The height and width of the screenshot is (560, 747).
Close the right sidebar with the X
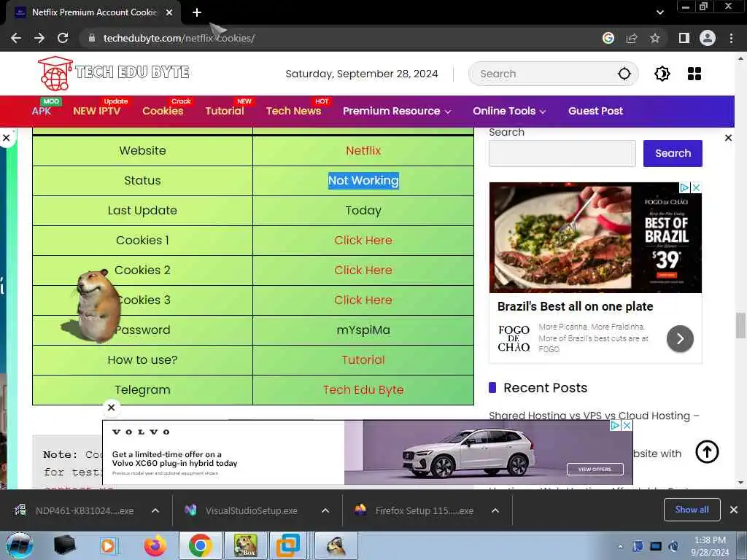(x=729, y=138)
